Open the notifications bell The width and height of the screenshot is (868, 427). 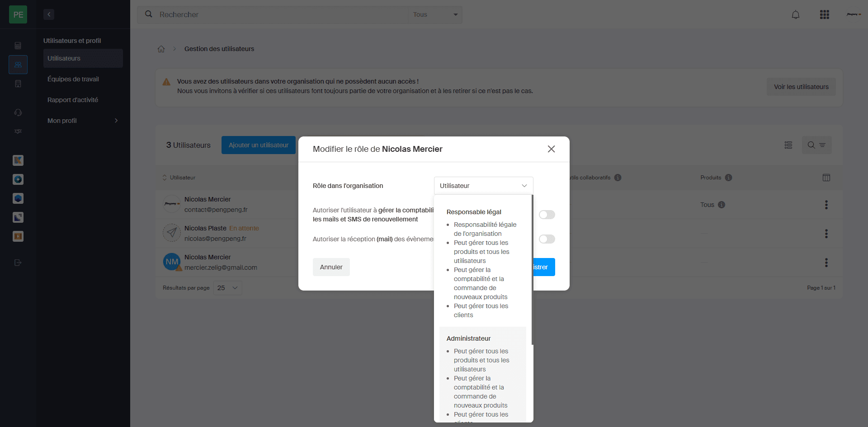pyautogui.click(x=796, y=14)
